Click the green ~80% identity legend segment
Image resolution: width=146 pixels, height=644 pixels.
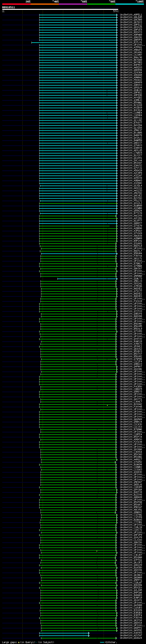click(101, 4)
